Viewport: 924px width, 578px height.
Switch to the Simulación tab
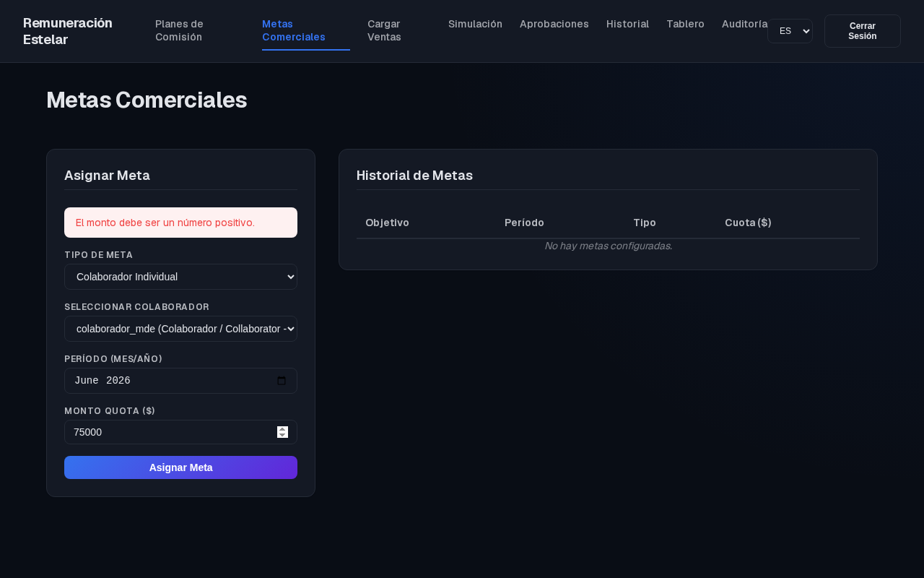click(475, 24)
